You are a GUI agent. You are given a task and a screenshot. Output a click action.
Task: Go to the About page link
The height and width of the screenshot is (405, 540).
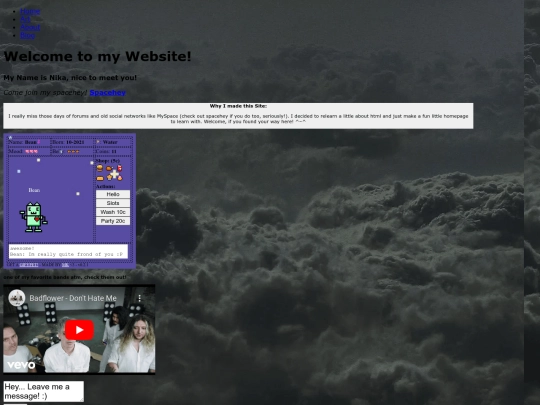click(30, 27)
